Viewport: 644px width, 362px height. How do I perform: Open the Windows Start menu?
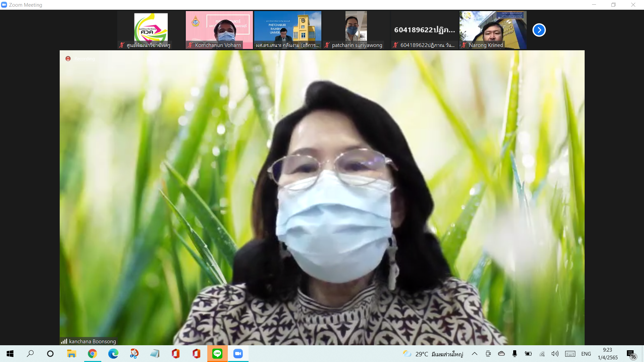(x=10, y=354)
